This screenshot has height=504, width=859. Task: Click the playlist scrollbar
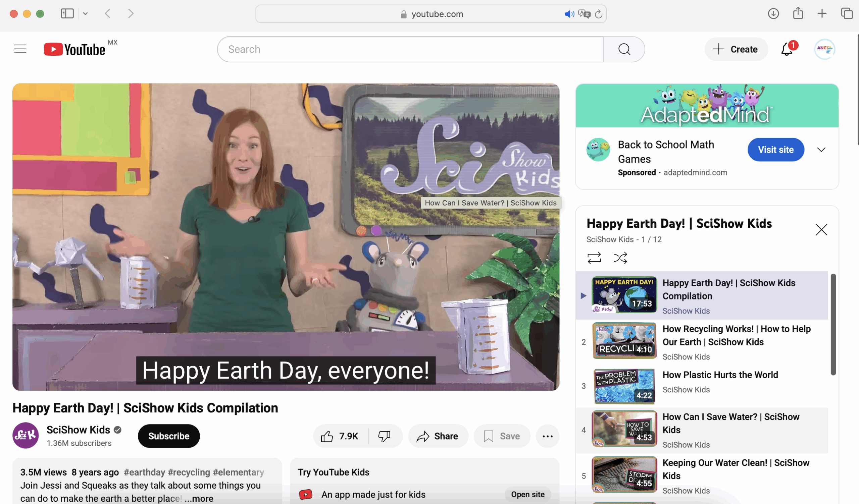(833, 324)
